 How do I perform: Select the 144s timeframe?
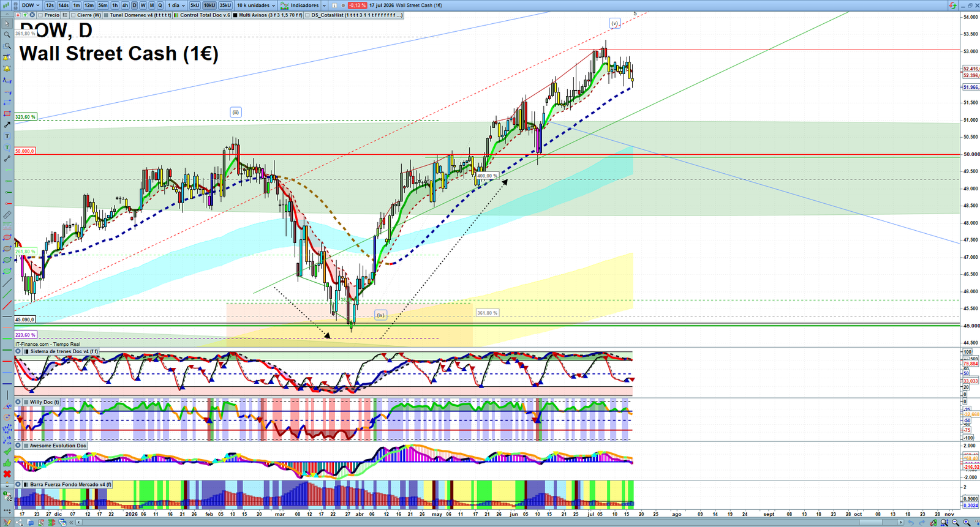(63, 6)
